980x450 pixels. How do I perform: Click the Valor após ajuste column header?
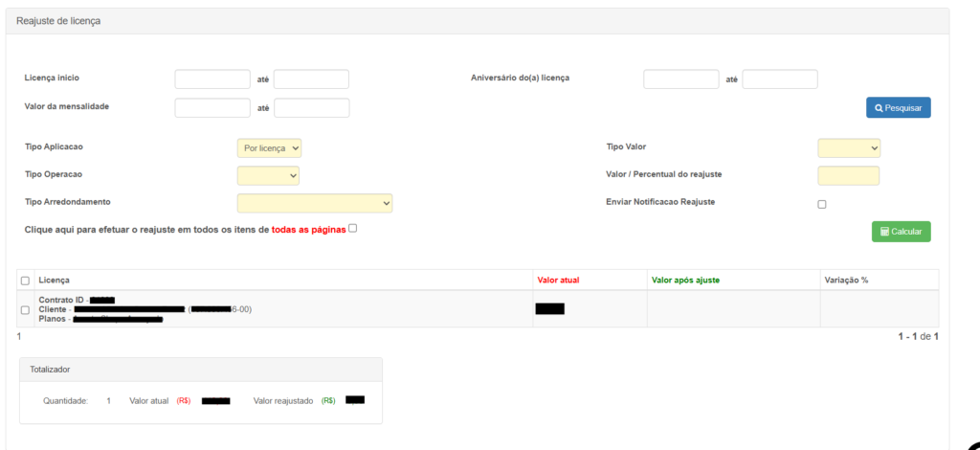point(685,280)
